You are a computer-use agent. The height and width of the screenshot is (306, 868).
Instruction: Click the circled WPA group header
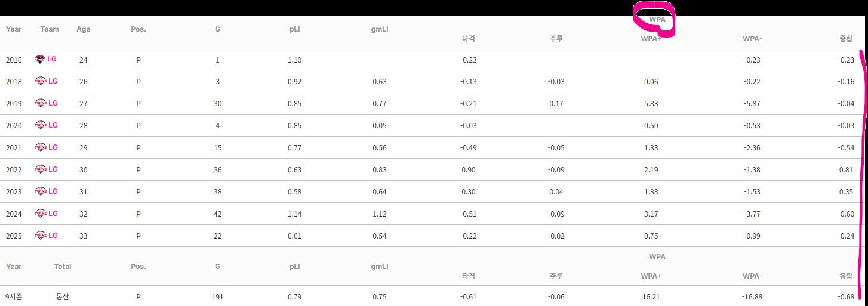(x=657, y=19)
